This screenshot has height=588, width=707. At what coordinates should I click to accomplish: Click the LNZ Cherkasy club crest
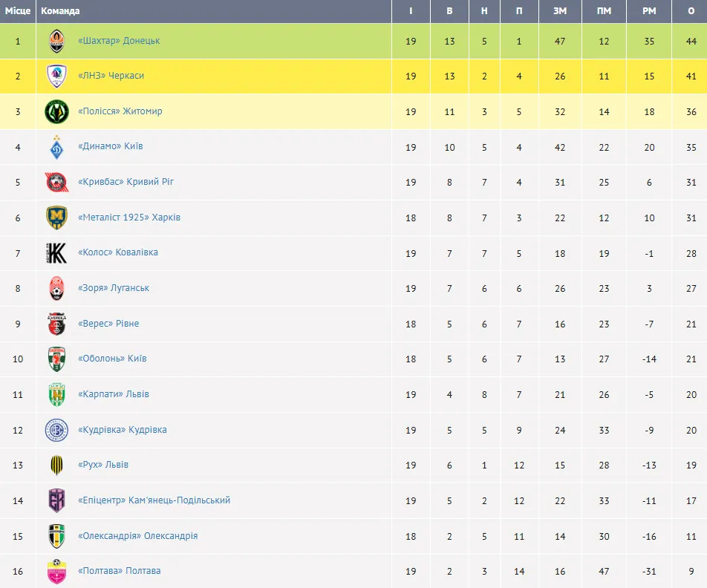click(x=57, y=76)
